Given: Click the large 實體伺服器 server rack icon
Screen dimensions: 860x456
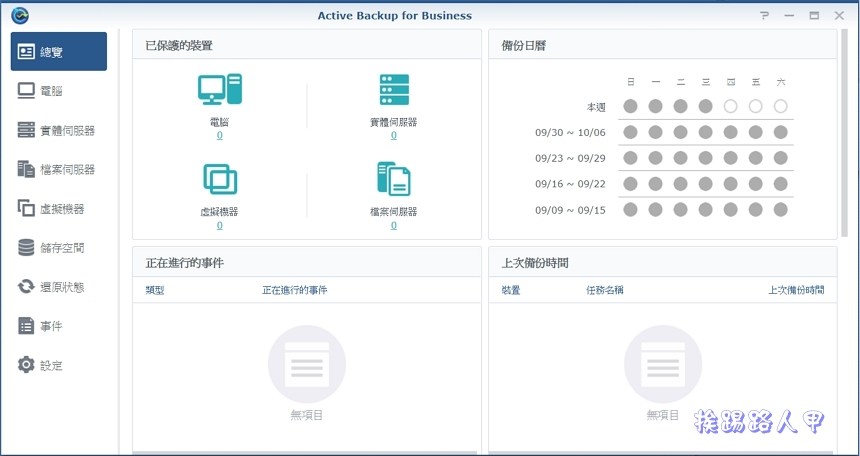Looking at the screenshot, I should tap(394, 89).
